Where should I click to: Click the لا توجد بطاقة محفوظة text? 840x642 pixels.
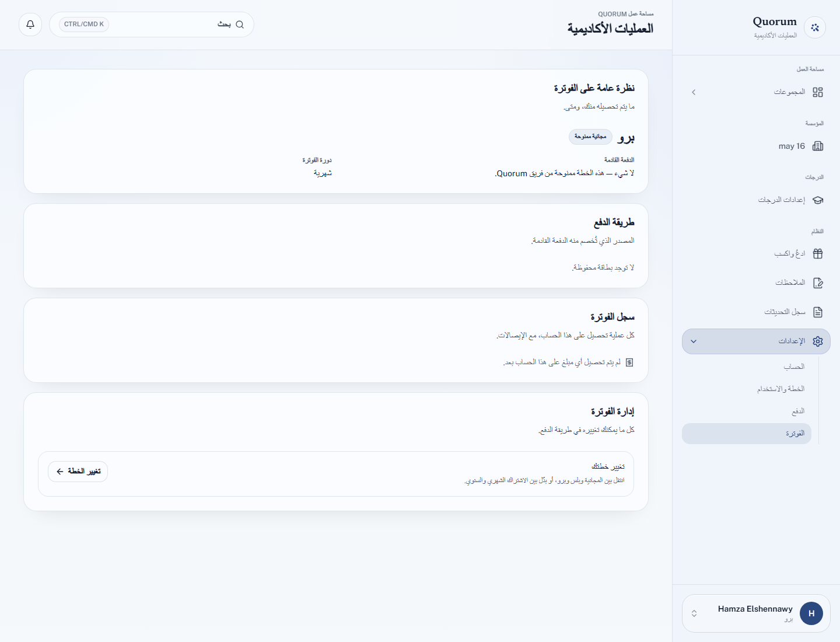(603, 268)
